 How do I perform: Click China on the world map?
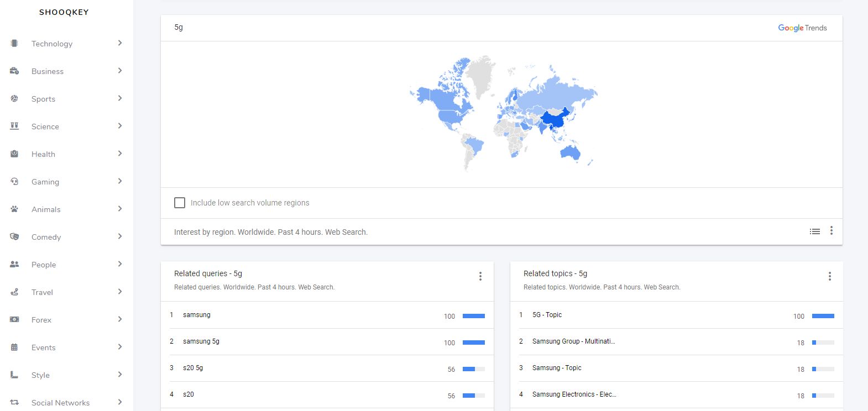[555, 119]
